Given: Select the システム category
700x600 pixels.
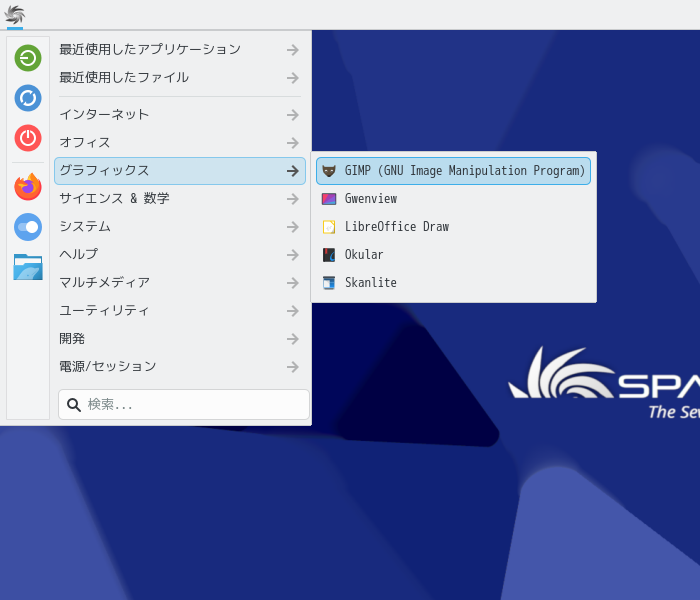Looking at the screenshot, I should [x=180, y=227].
